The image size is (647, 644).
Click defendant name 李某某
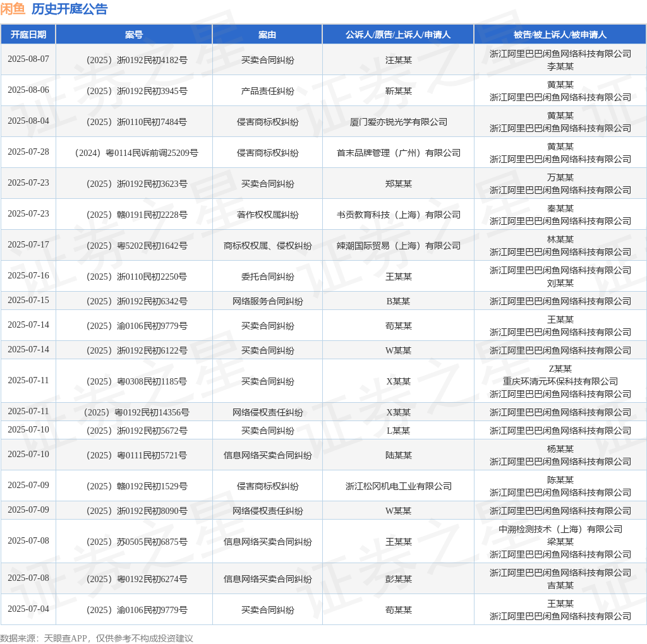[560, 66]
